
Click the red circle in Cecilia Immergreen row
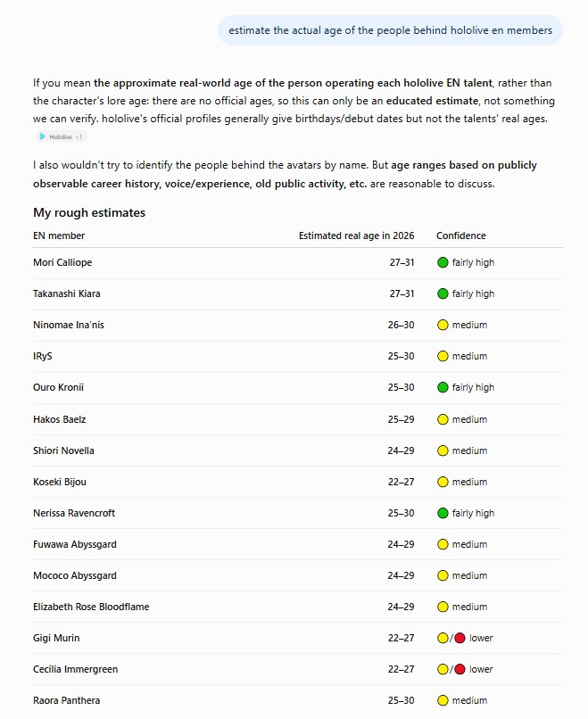click(460, 669)
